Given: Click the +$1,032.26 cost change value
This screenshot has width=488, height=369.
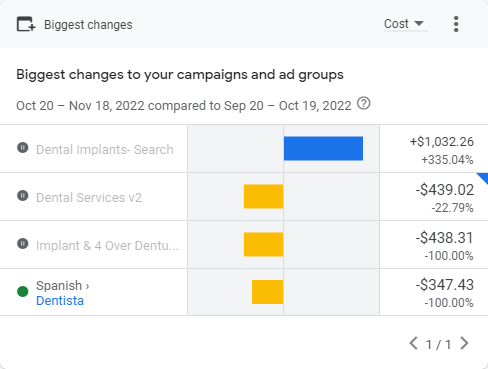Looking at the screenshot, I should [442, 142].
